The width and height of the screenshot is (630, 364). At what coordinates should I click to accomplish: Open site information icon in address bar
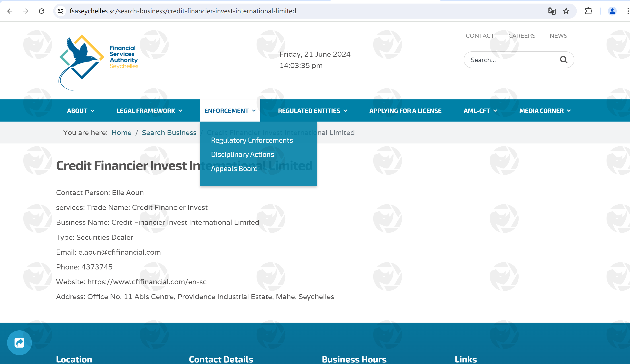[60, 11]
